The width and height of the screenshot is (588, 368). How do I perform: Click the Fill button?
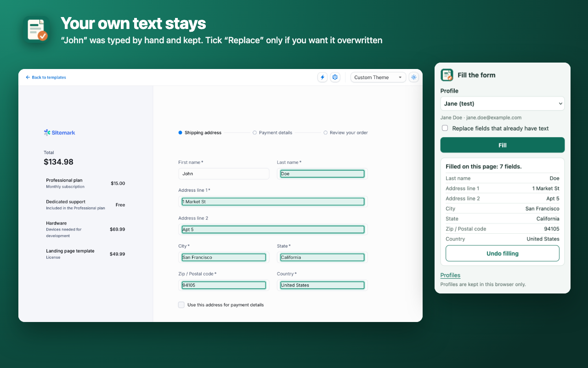[503, 145]
